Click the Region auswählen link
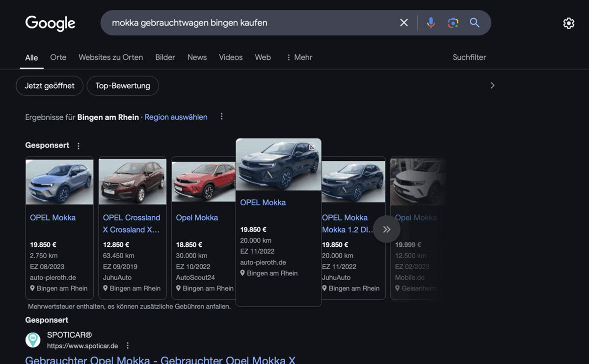 (176, 117)
